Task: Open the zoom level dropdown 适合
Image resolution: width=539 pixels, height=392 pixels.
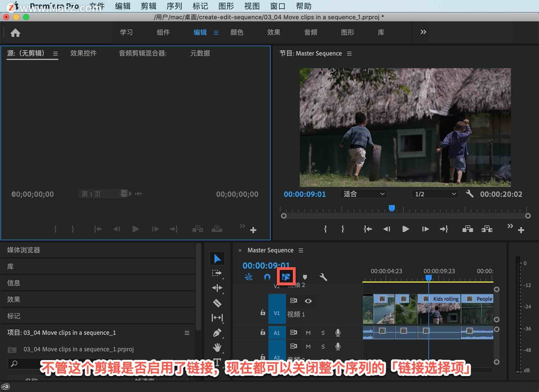Action: click(364, 194)
